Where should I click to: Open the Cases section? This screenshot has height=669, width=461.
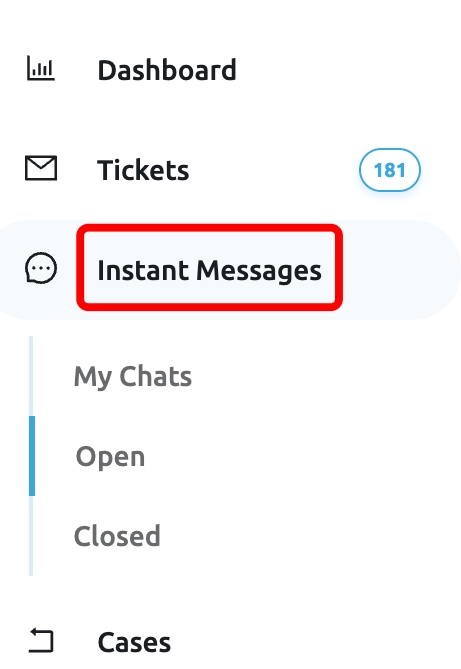pyautogui.click(x=134, y=642)
